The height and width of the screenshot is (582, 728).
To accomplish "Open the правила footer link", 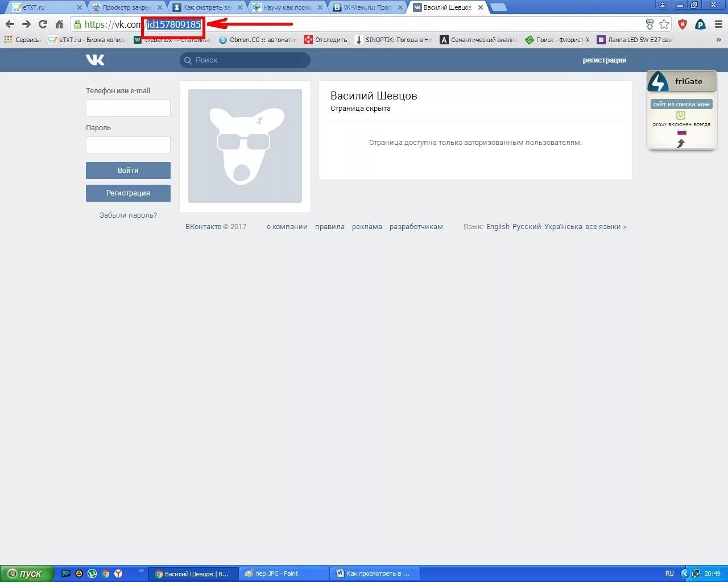I will 330,226.
